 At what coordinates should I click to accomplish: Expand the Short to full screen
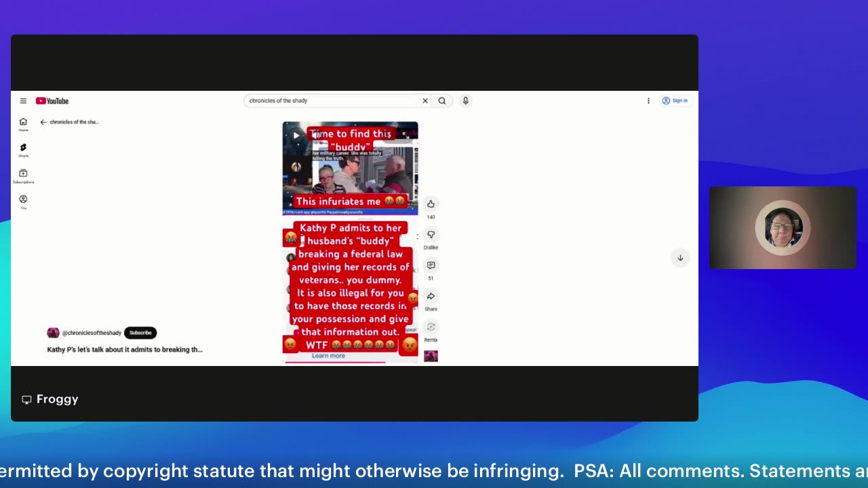tap(406, 136)
